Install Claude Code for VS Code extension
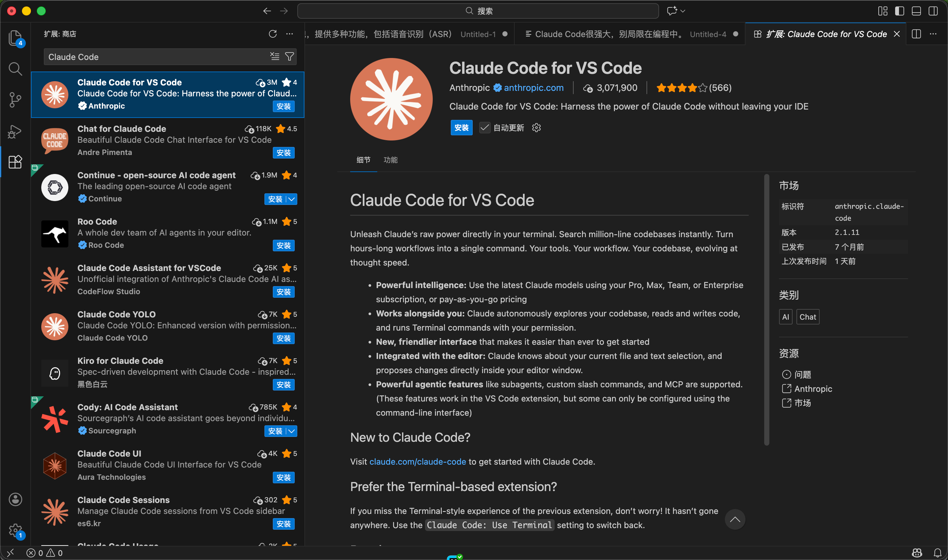948x560 pixels. (461, 128)
